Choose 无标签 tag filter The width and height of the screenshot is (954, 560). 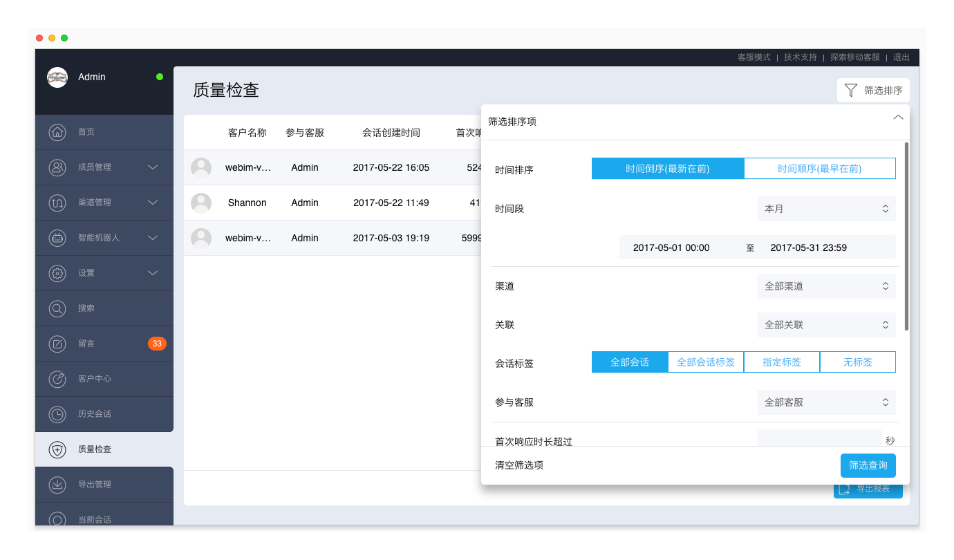[858, 362]
